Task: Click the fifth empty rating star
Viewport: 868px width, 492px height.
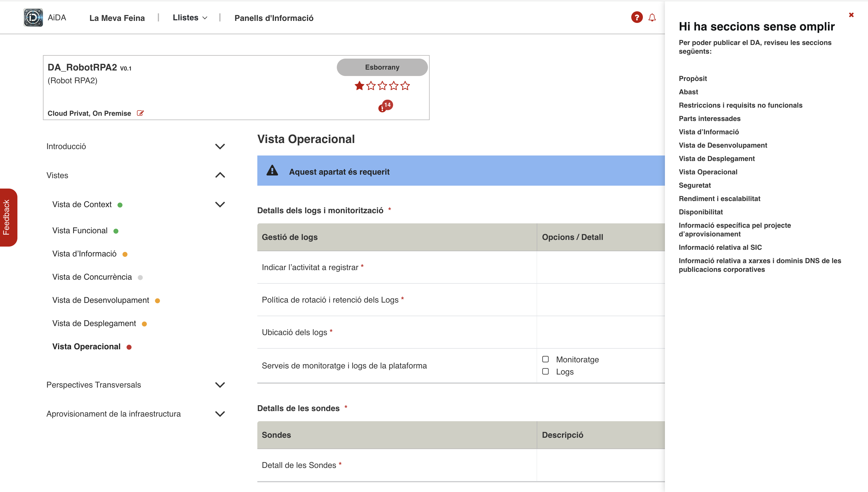Action: [x=405, y=86]
